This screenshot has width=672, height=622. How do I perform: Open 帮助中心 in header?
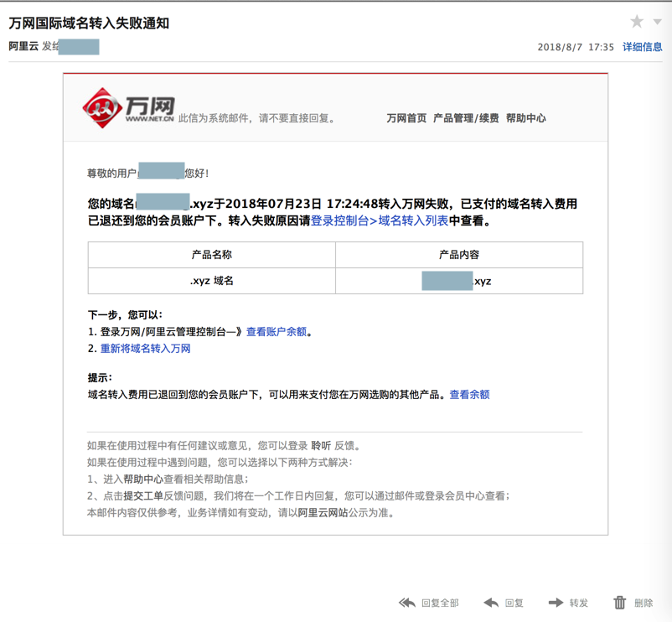(x=526, y=118)
